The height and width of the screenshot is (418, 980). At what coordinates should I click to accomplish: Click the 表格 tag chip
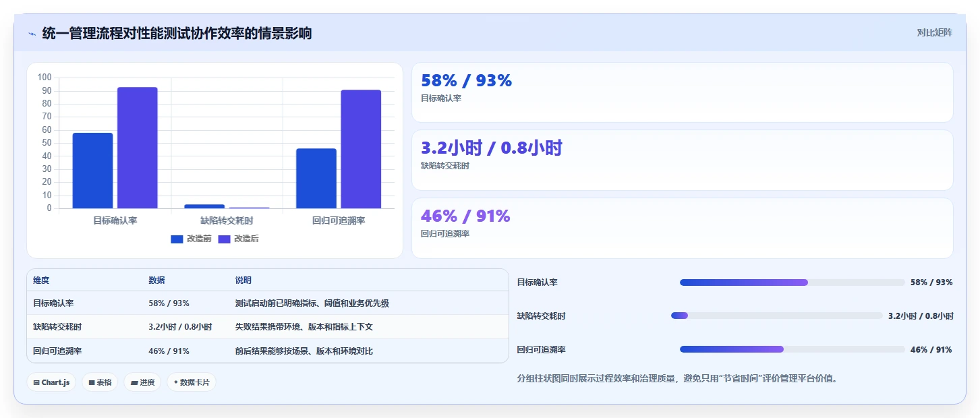100,382
